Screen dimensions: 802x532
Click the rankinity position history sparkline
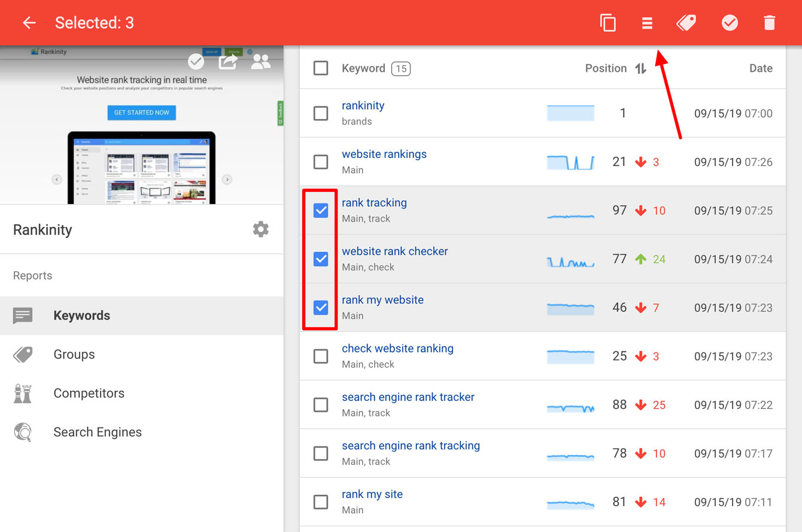coord(570,113)
